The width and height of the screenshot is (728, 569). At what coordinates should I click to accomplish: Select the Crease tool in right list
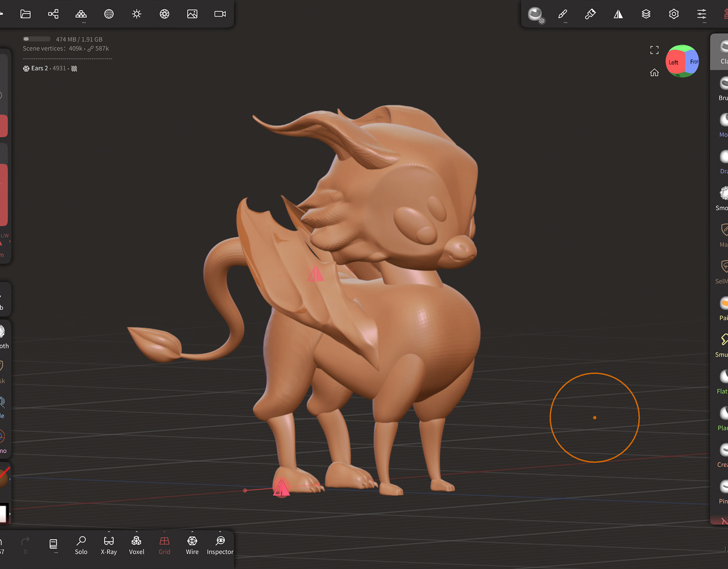pyautogui.click(x=722, y=455)
